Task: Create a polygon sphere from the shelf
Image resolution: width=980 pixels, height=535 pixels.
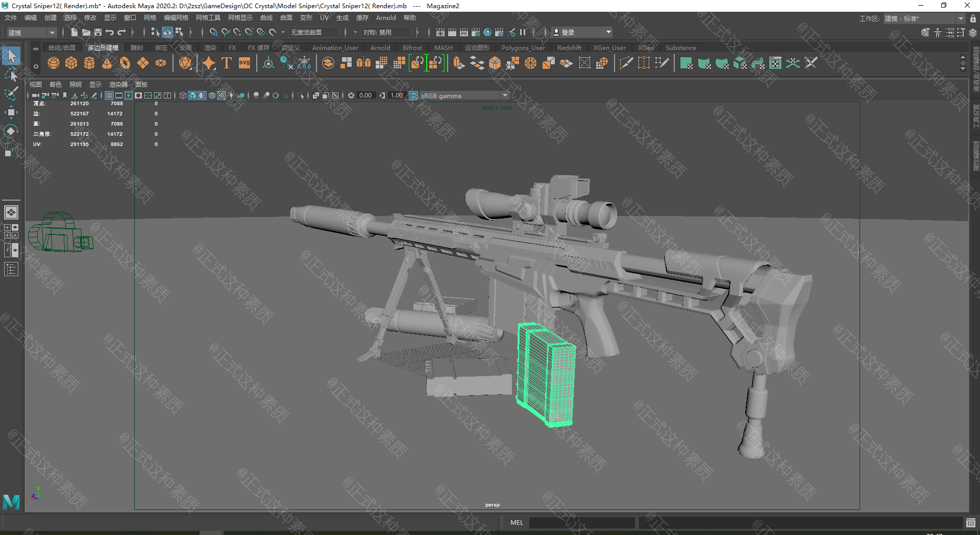Action: point(54,63)
